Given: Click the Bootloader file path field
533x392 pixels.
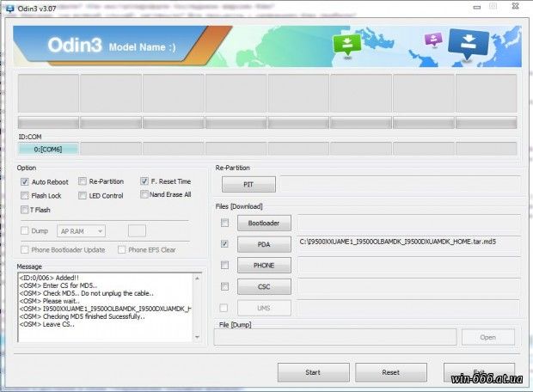Looking at the screenshot, I should coord(409,223).
